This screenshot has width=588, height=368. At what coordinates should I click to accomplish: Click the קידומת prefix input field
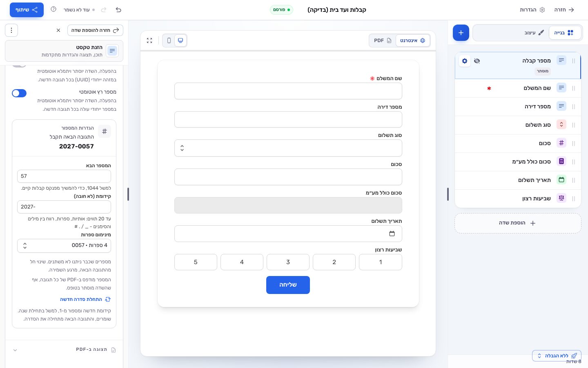[64, 207]
